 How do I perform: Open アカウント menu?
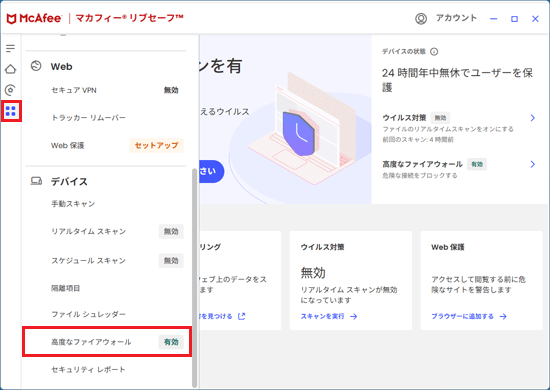coord(456,18)
